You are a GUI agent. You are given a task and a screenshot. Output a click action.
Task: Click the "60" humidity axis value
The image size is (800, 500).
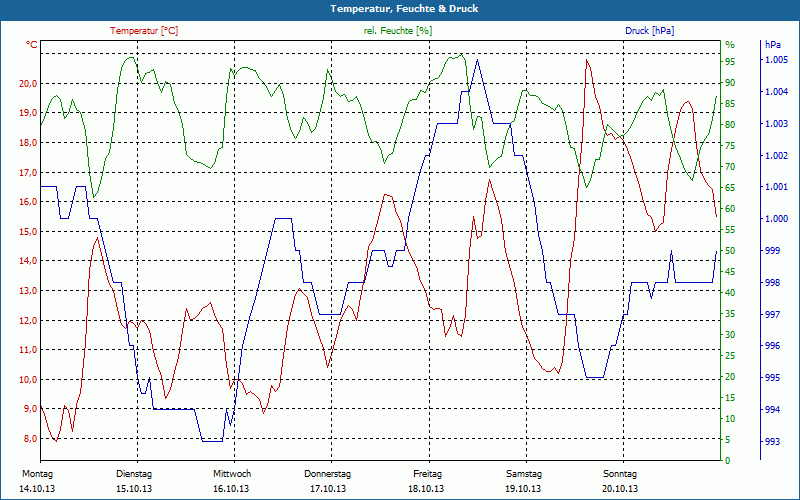tap(730, 209)
